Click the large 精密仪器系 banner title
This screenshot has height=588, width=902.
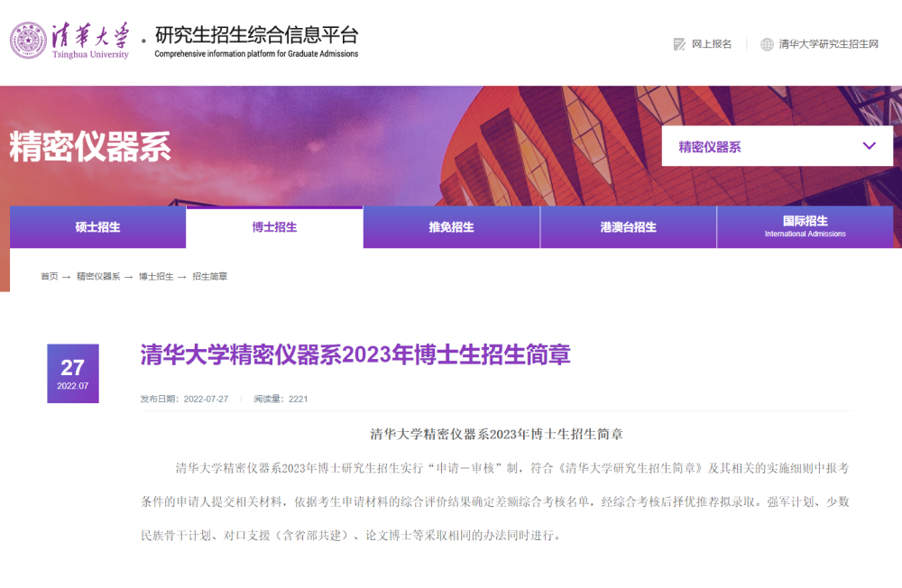[90, 146]
